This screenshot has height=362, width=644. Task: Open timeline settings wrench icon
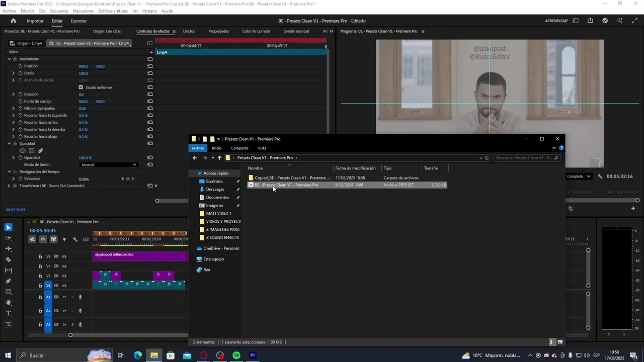click(x=75, y=239)
